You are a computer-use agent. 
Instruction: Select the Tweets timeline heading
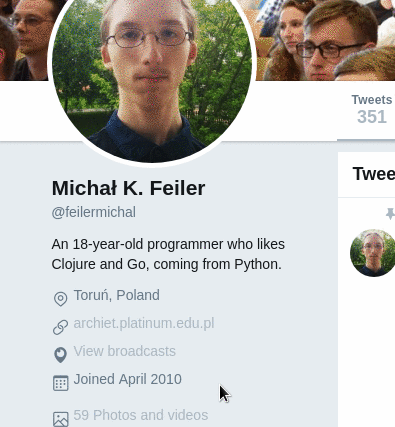(373, 174)
